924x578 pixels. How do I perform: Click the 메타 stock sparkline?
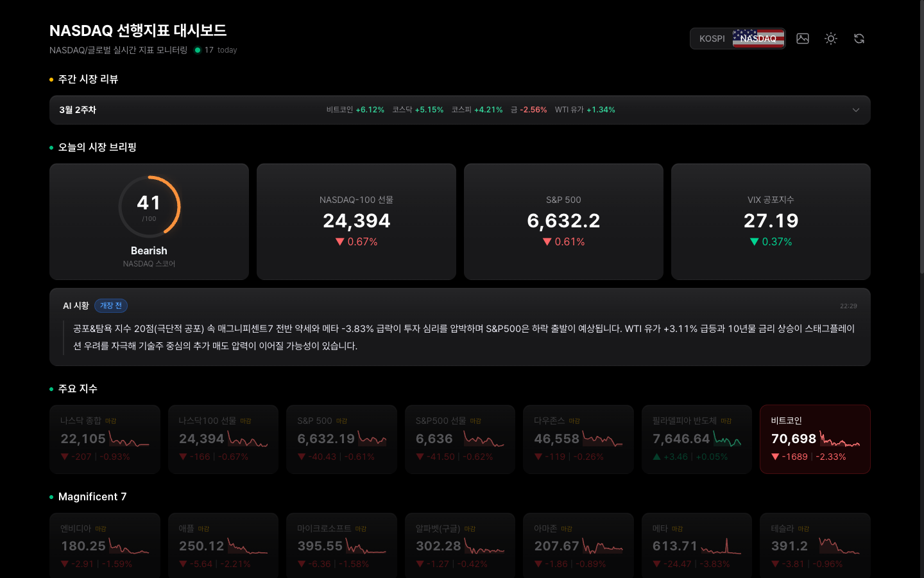(x=721, y=547)
